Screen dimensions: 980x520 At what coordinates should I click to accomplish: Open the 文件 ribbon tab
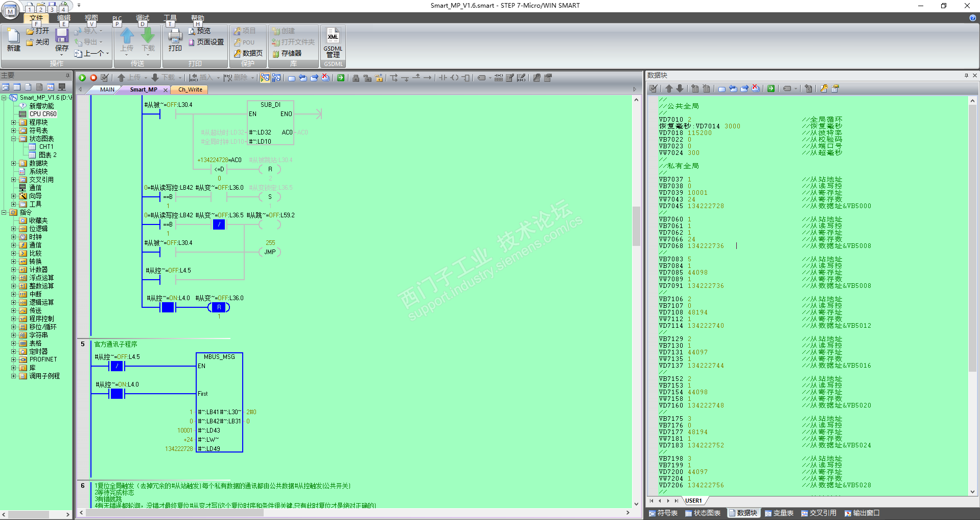(36, 18)
